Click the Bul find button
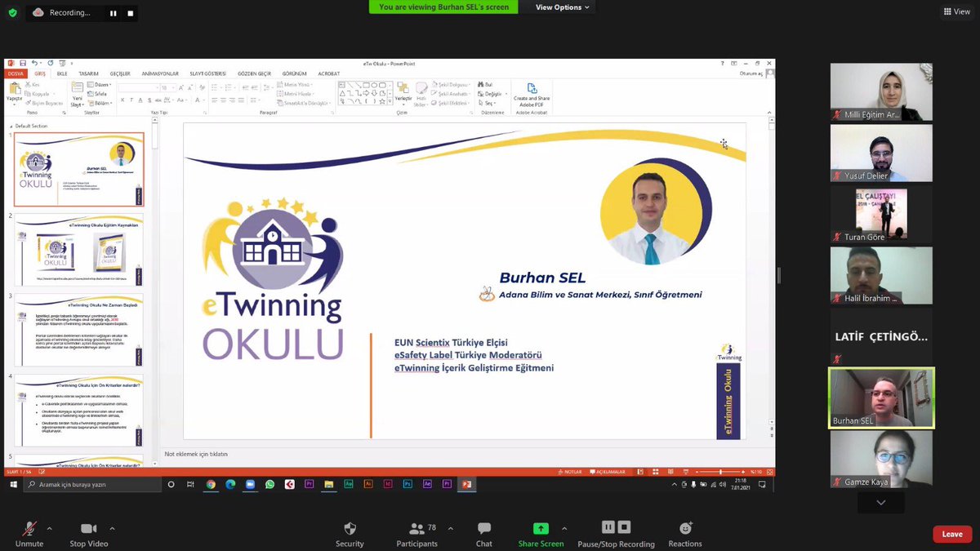The height and width of the screenshot is (551, 980). (485, 84)
